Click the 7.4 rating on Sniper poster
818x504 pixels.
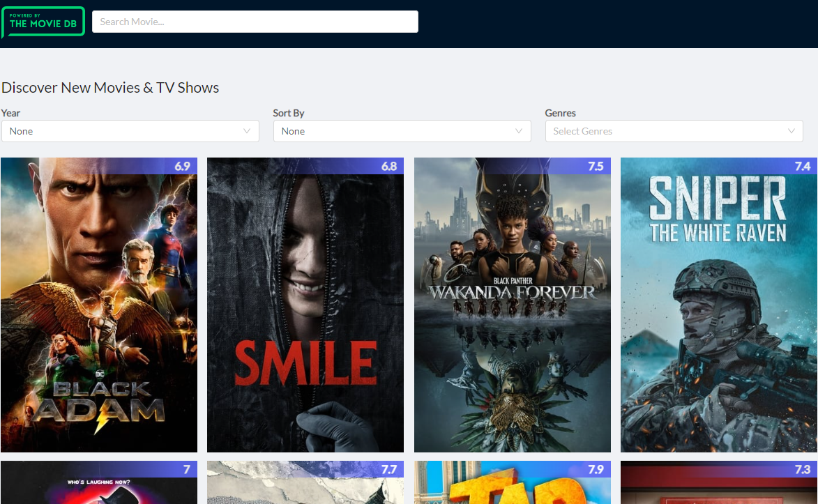click(803, 167)
